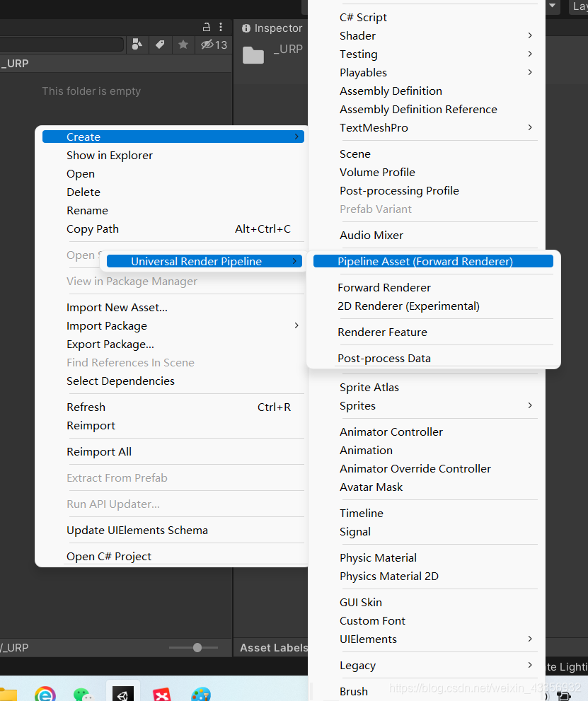Screen dimensions: 588x701
Task: Choose Physics Material 2D
Action: pos(427,577)
